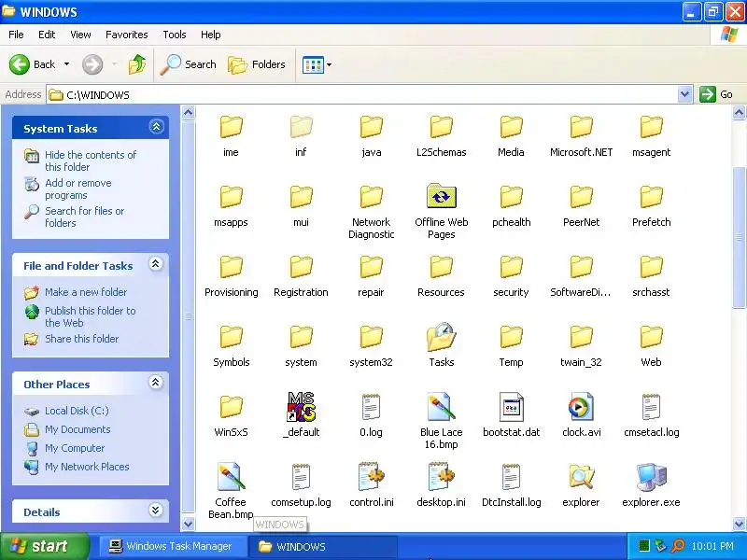
Task: Open the View menu
Action: tap(80, 35)
